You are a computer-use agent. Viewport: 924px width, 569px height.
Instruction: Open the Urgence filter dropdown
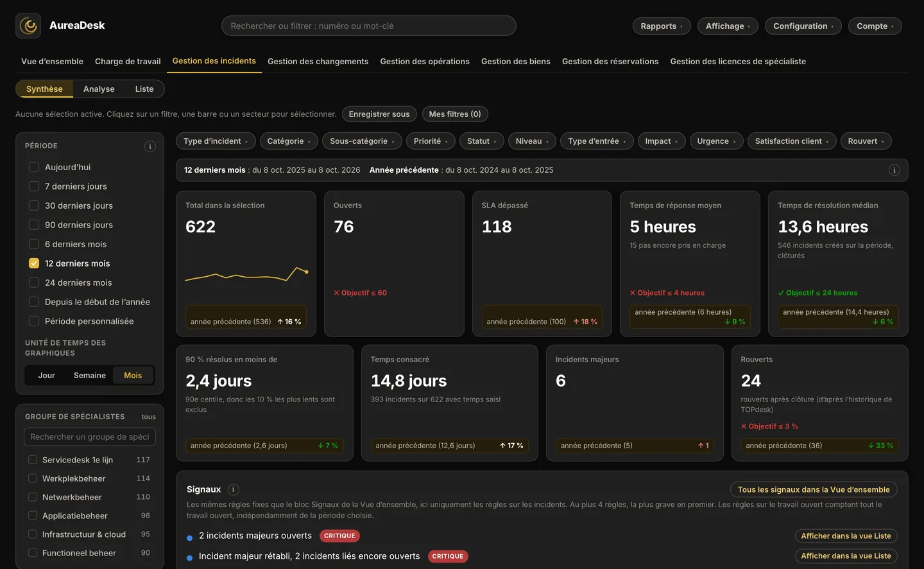coord(717,141)
